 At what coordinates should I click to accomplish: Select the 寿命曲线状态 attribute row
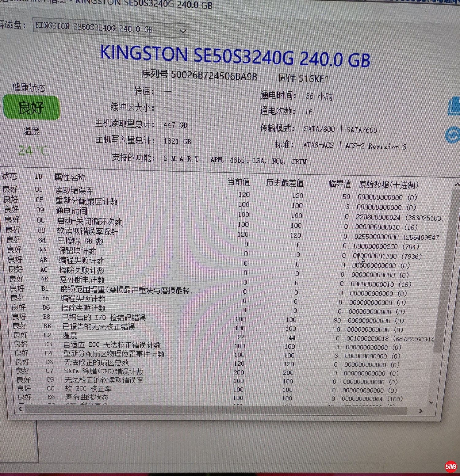87,397
